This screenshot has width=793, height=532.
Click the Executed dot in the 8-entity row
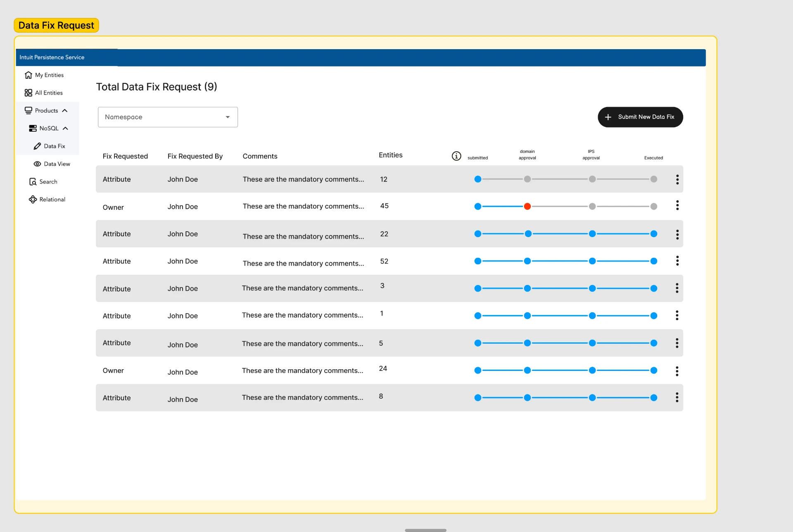[x=654, y=398]
